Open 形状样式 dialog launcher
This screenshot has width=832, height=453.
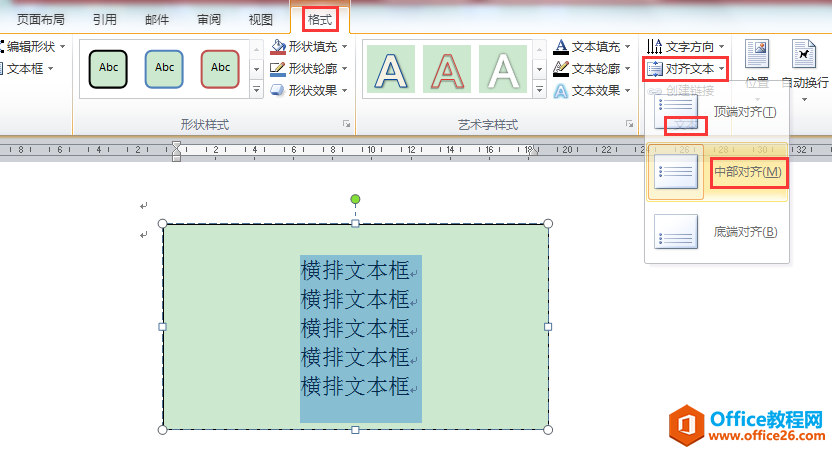(x=346, y=124)
